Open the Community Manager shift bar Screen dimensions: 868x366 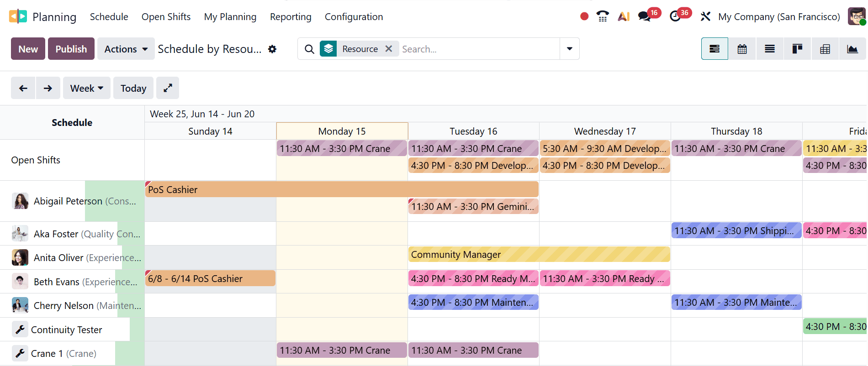click(x=539, y=254)
